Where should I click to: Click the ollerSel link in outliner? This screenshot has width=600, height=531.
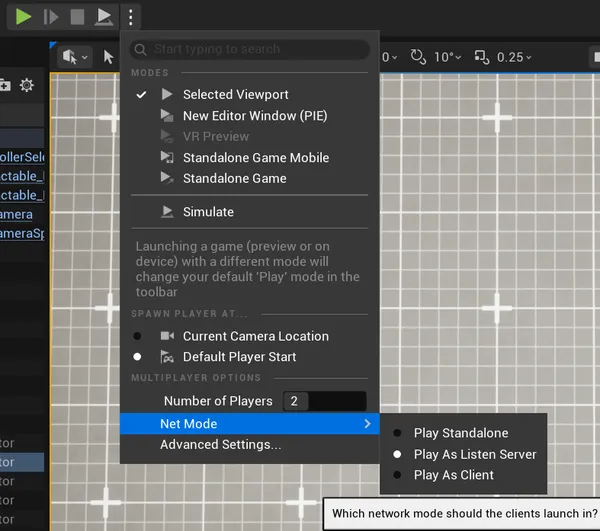tap(22, 157)
